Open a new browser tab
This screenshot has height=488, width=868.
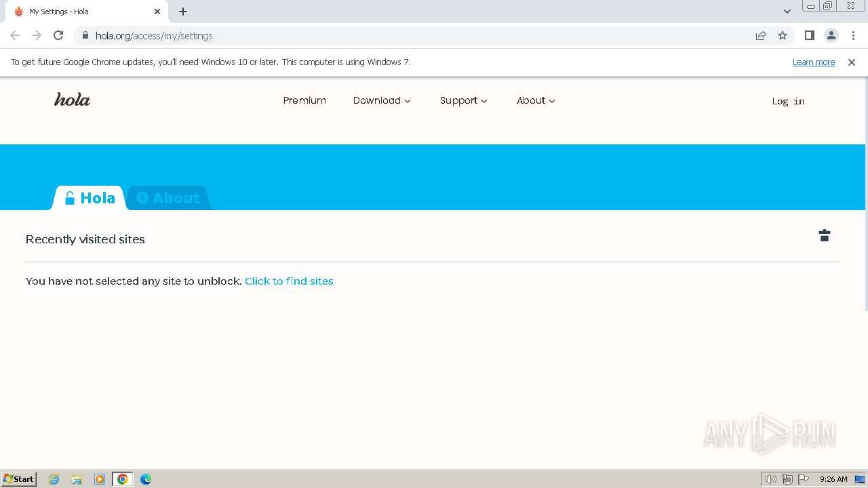[183, 12]
